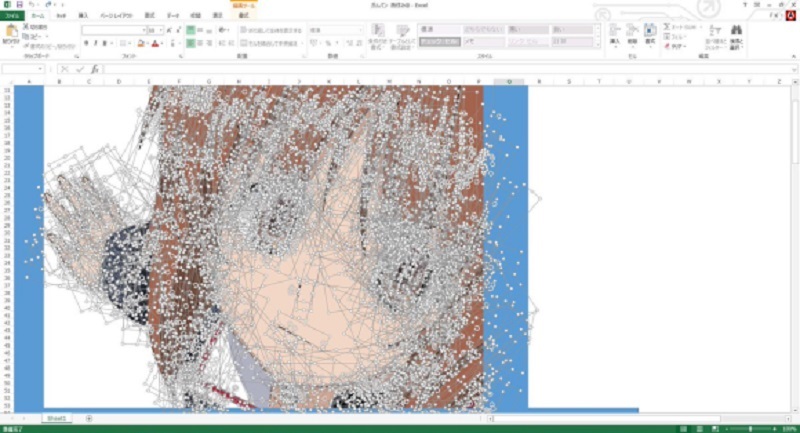Viewport: 800px width, 433px height.
Task: Click the Fill down icon in editing group
Action: pos(667,37)
